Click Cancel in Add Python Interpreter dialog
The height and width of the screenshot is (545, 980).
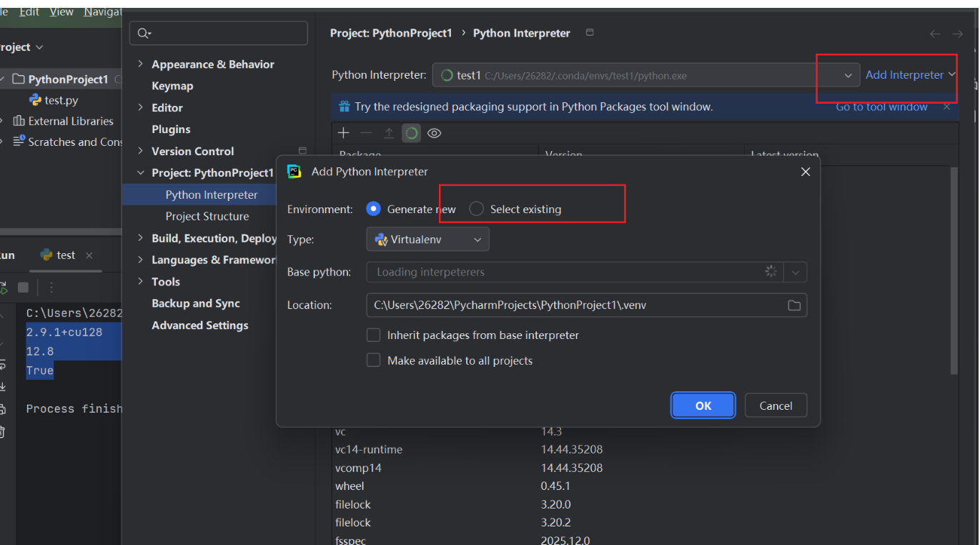click(x=776, y=406)
